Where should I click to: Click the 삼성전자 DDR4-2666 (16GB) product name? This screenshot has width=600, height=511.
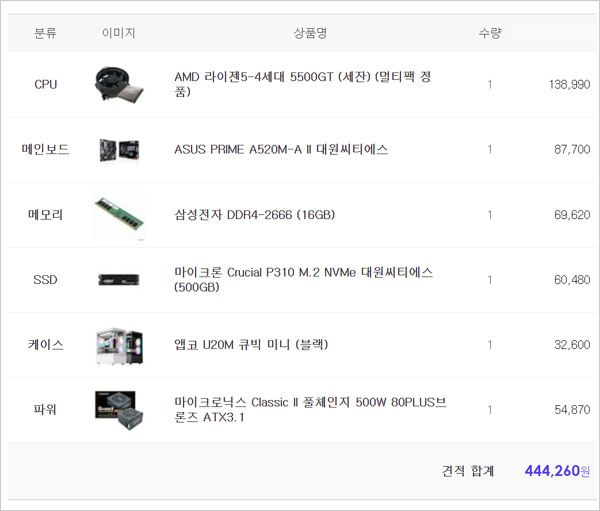pos(254,215)
